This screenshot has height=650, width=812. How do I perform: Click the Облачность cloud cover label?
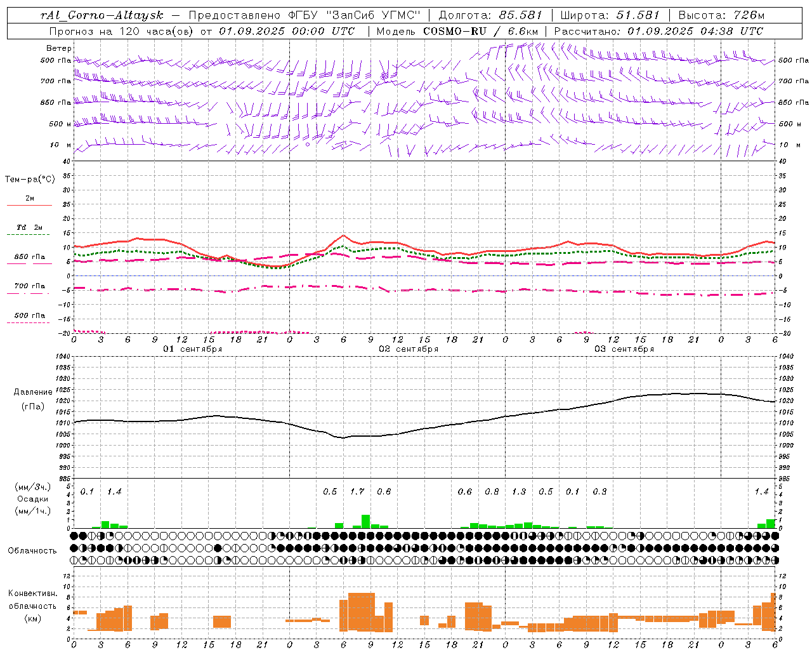click(x=32, y=550)
